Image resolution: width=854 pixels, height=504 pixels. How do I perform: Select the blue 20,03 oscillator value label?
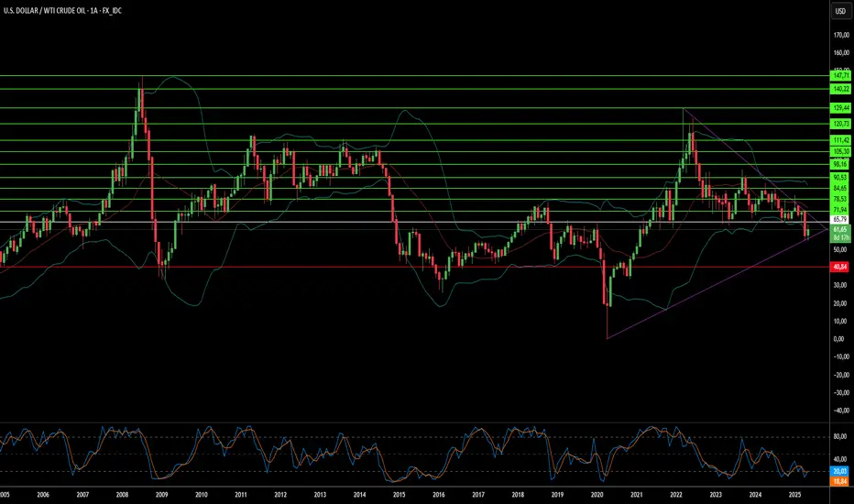tap(840, 469)
